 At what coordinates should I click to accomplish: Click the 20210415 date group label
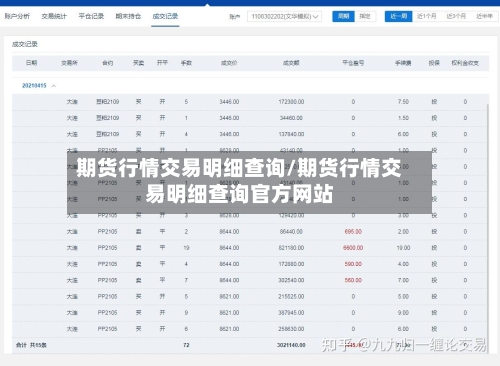(x=34, y=86)
